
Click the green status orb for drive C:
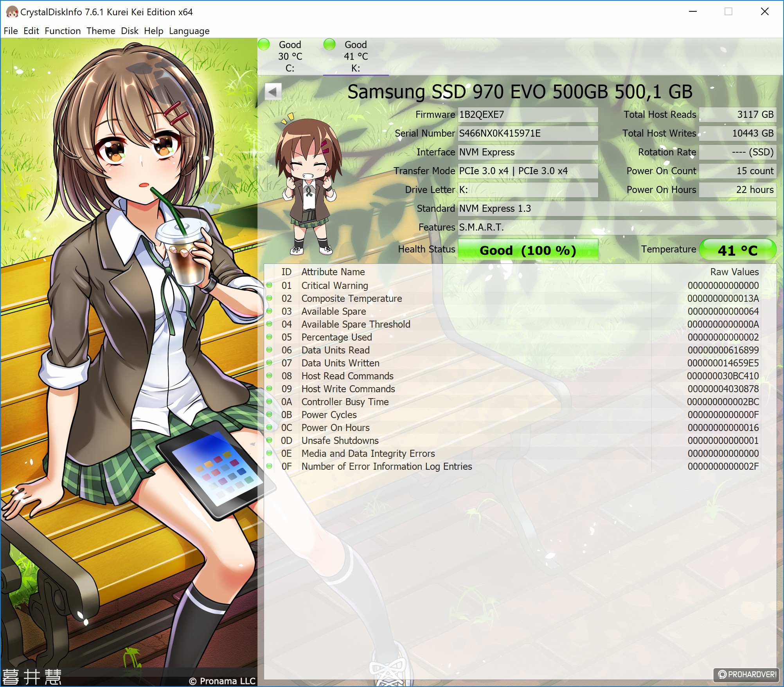coord(264,44)
